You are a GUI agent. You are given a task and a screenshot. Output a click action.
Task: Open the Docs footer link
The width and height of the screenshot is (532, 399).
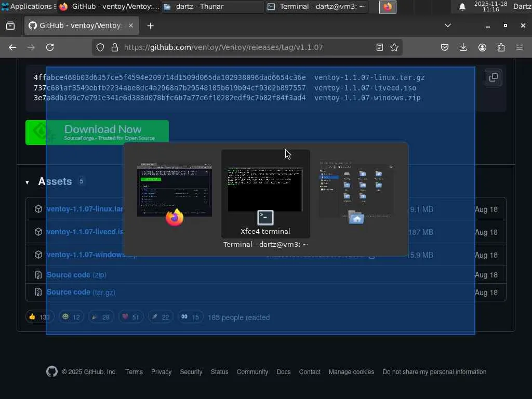pyautogui.click(x=284, y=372)
